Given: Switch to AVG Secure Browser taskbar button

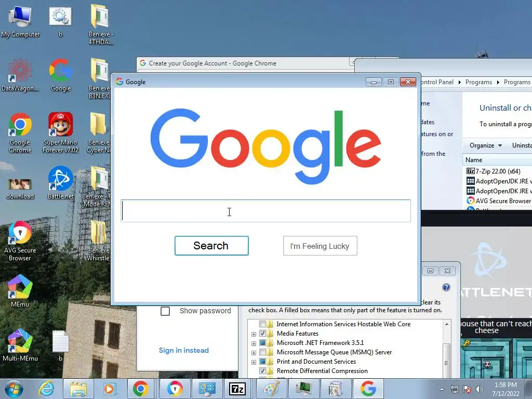Looking at the screenshot, I should pos(175,389).
